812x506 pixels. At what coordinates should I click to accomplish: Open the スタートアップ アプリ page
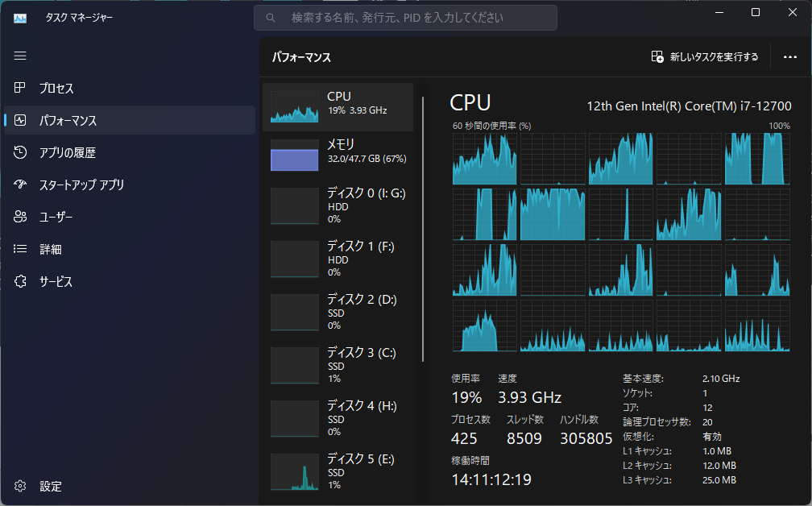(130, 185)
